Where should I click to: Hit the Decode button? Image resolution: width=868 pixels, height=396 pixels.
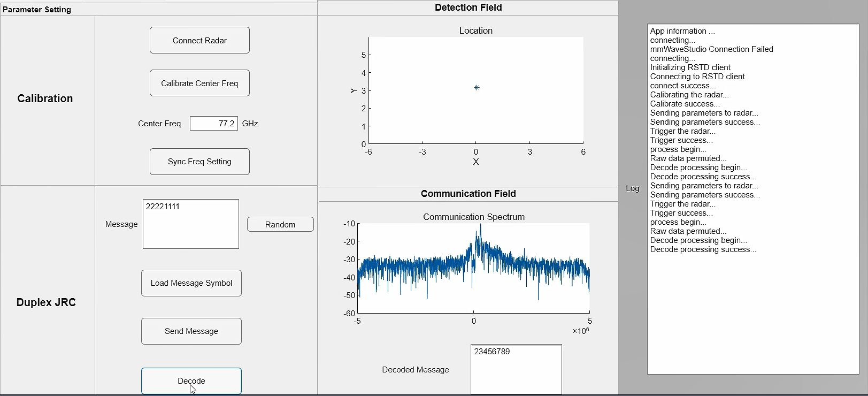point(191,381)
